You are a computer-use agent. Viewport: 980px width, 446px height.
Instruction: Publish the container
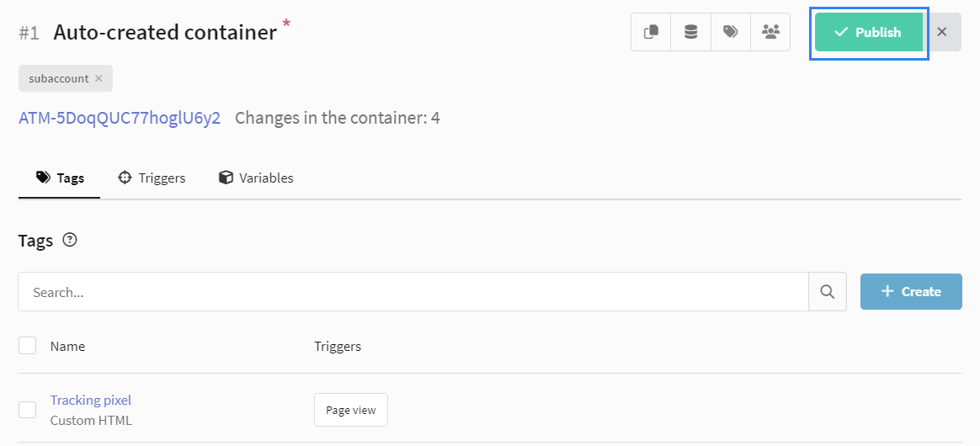869,32
